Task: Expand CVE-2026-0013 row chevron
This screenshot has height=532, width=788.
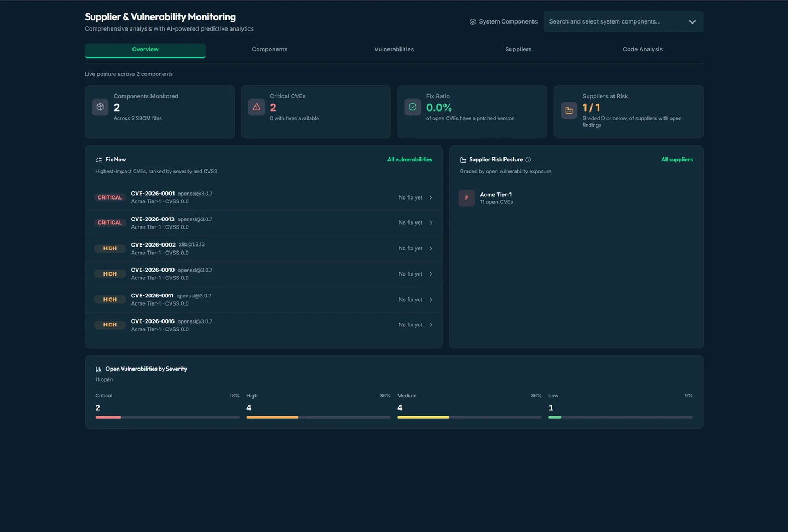Action: [x=431, y=223]
